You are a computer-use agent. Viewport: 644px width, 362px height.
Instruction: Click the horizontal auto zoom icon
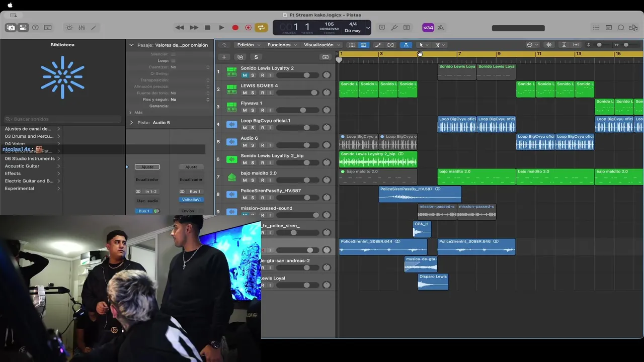[576, 45]
